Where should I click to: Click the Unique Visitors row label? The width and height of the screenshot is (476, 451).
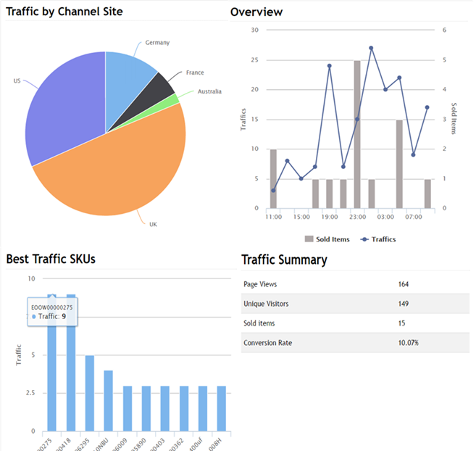[266, 304]
